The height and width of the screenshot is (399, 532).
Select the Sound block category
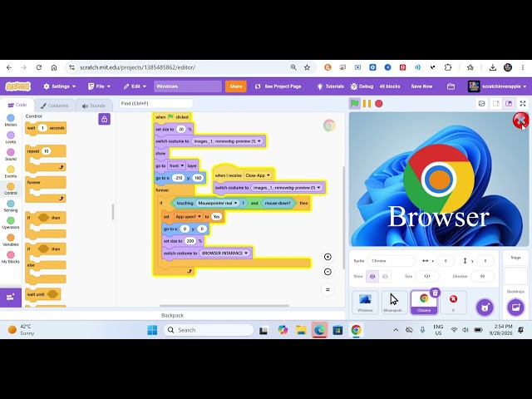pyautogui.click(x=11, y=155)
